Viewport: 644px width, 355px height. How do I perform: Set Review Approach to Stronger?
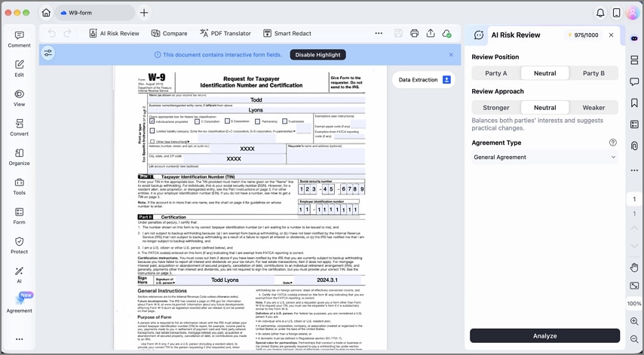495,108
